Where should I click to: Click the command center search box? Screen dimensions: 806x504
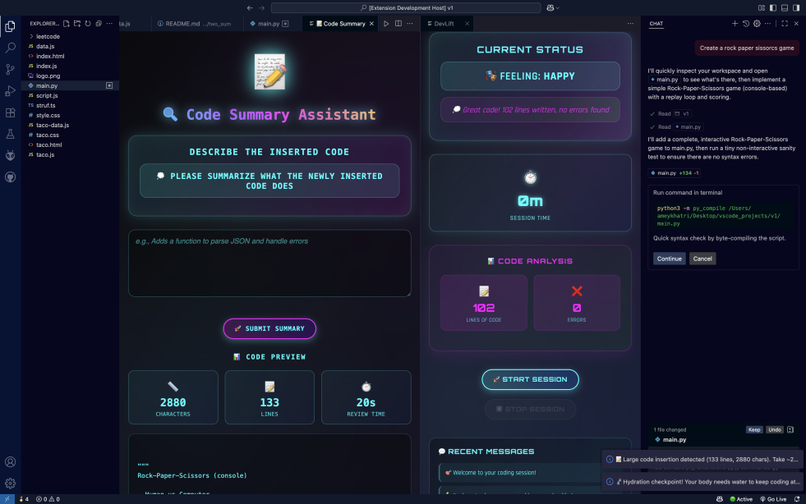(x=406, y=8)
